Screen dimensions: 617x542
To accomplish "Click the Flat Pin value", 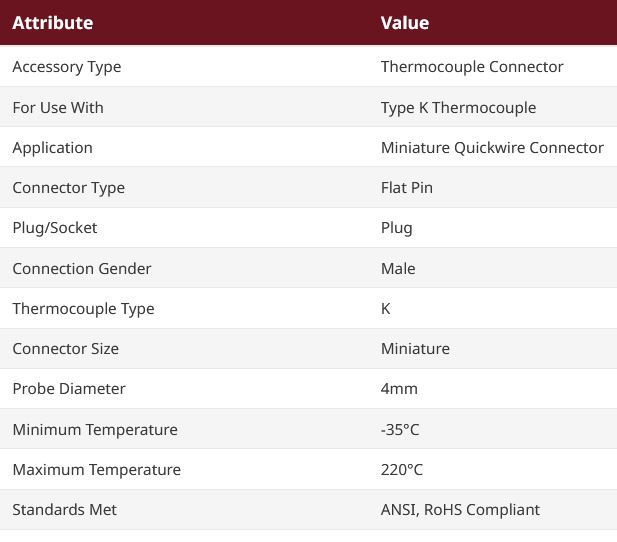I will [407, 188].
